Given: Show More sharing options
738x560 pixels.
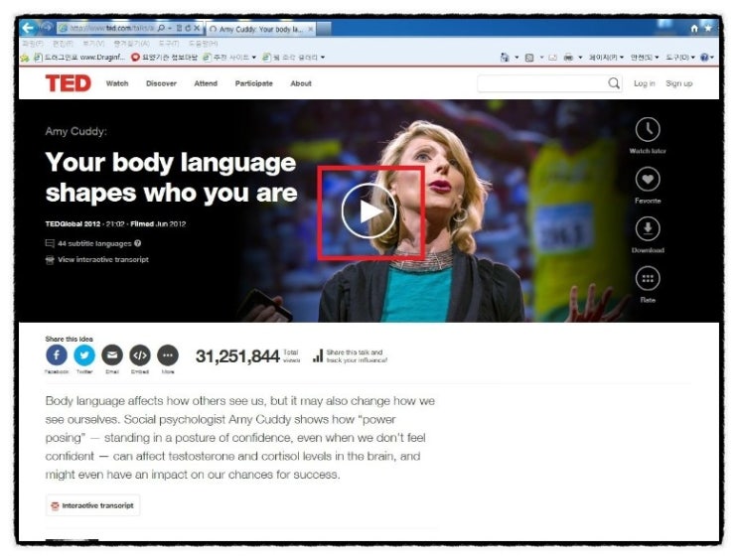Looking at the screenshot, I should pyautogui.click(x=168, y=355).
